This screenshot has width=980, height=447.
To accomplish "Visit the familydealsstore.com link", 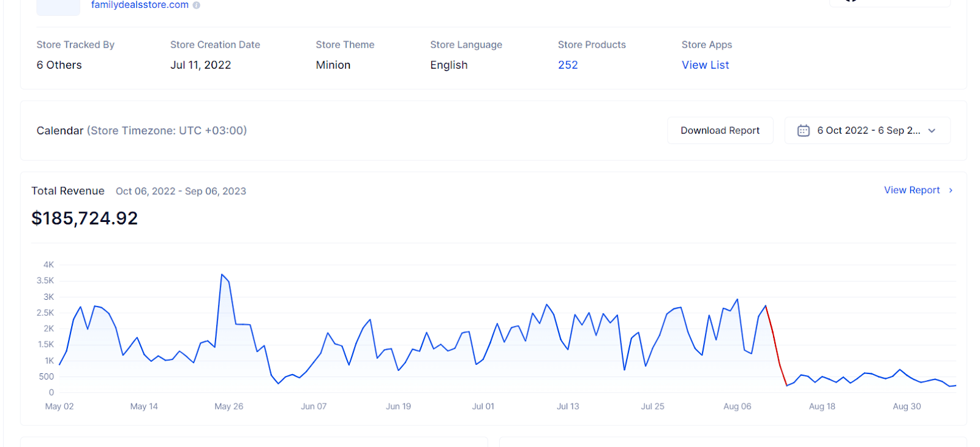I will [x=140, y=5].
